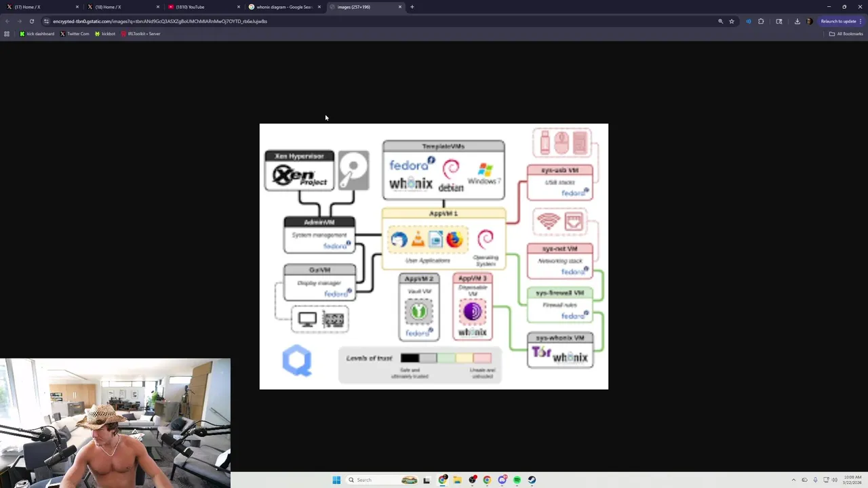Close the (1810) YouTube tab
868x488 pixels.
(239, 7)
